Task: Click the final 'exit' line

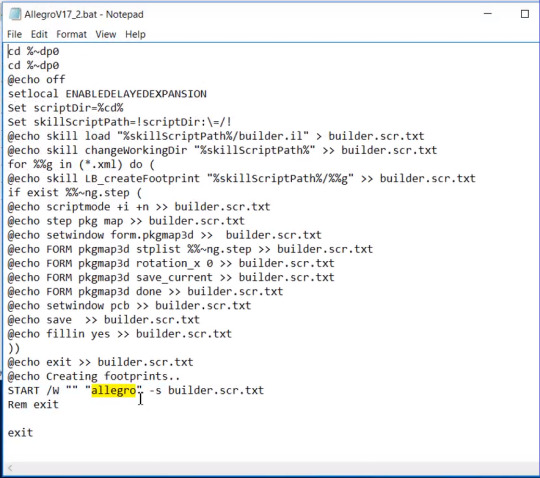Action: (20, 433)
